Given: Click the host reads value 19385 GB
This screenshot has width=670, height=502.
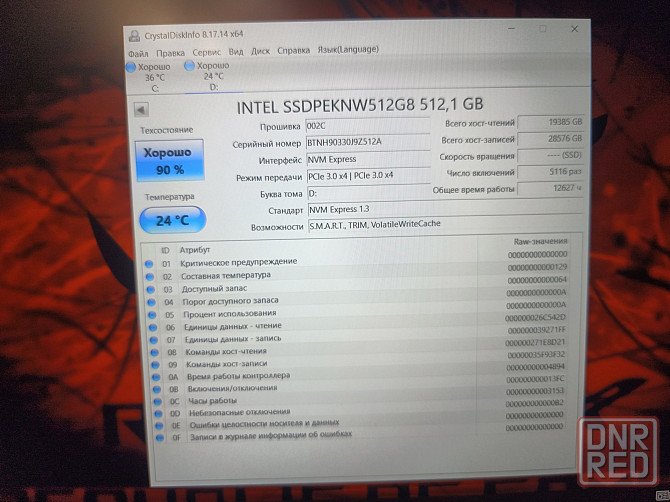Looking at the screenshot, I should tap(550, 122).
